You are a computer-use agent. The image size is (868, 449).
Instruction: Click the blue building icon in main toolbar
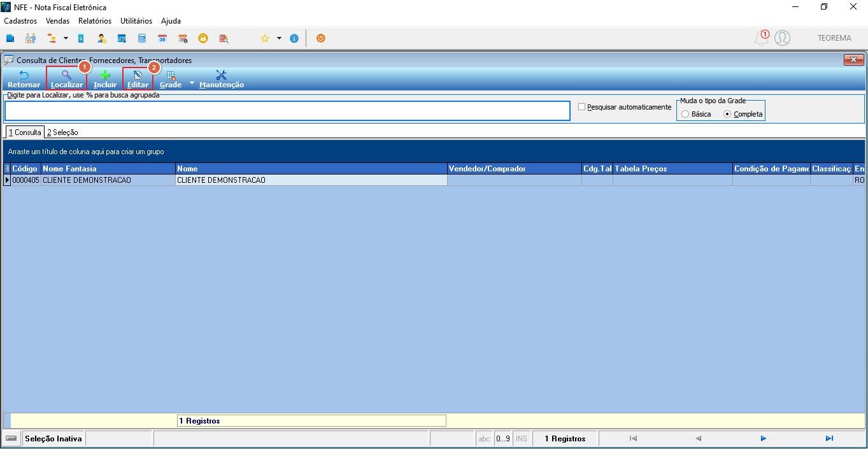[10, 38]
